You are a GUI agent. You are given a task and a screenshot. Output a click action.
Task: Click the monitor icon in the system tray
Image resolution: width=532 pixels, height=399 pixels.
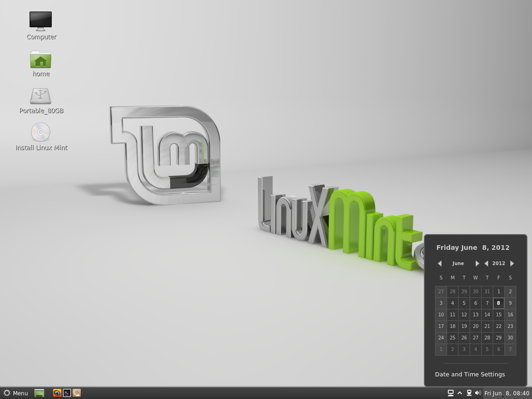coord(451,393)
